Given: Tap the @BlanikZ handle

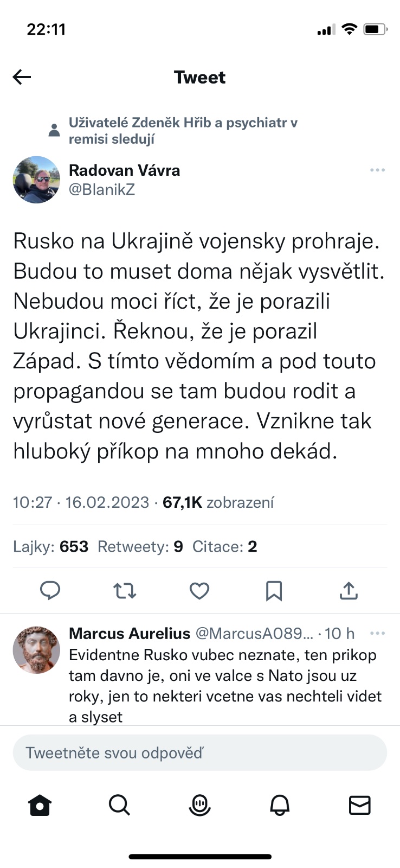Looking at the screenshot, I should tap(102, 190).
